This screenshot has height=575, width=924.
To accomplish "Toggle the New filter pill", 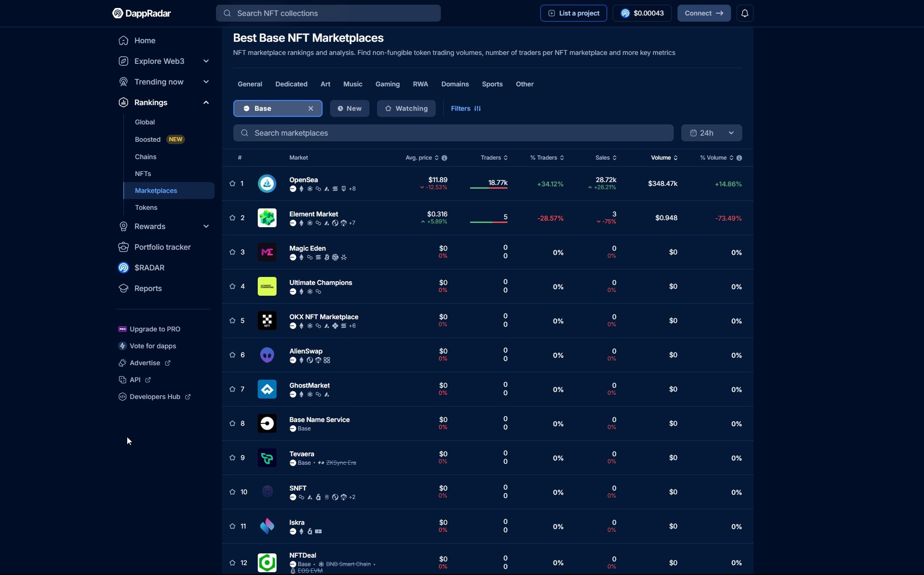I will point(349,108).
